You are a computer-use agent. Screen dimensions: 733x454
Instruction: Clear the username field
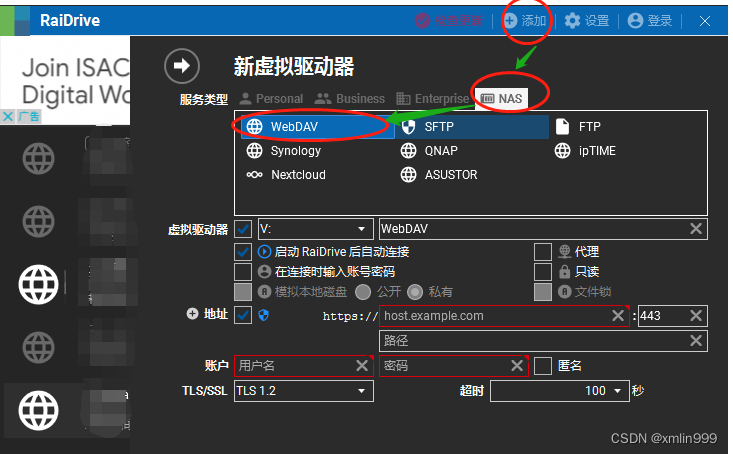tap(362, 365)
